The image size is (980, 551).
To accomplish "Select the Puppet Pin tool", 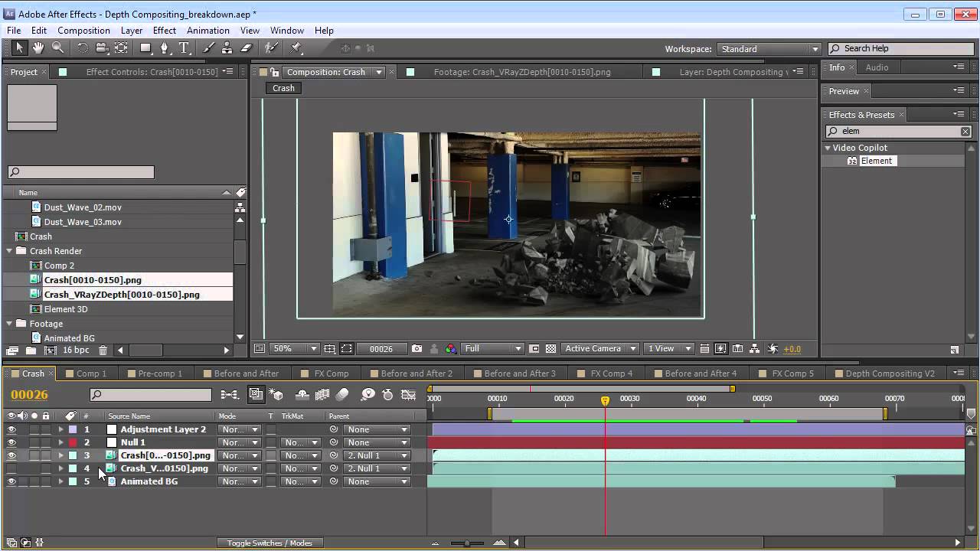I will [x=296, y=48].
